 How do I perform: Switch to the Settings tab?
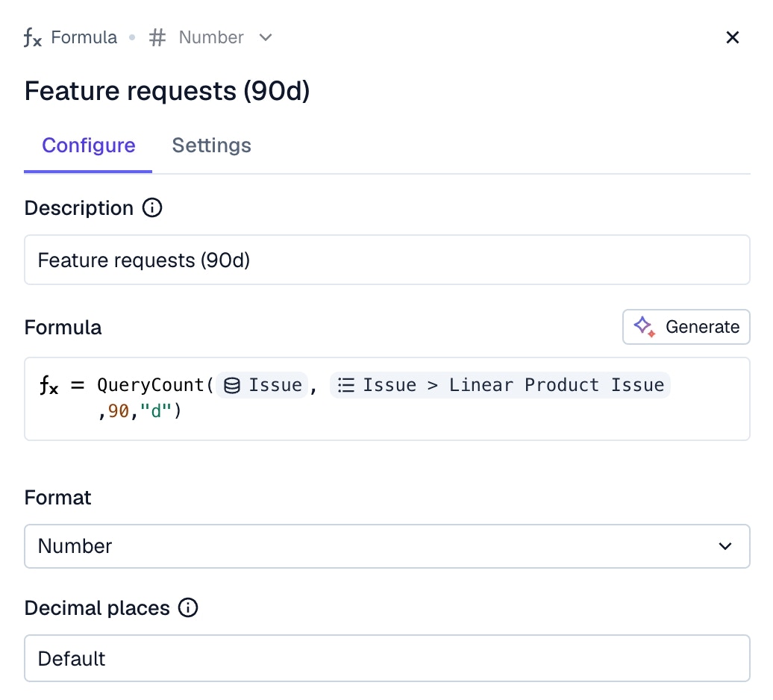pyautogui.click(x=211, y=145)
